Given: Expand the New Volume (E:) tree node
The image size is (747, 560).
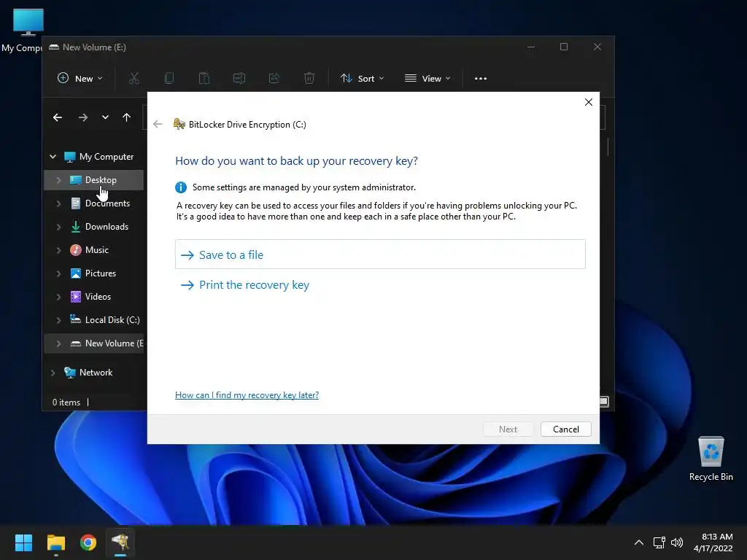Looking at the screenshot, I should [58, 343].
